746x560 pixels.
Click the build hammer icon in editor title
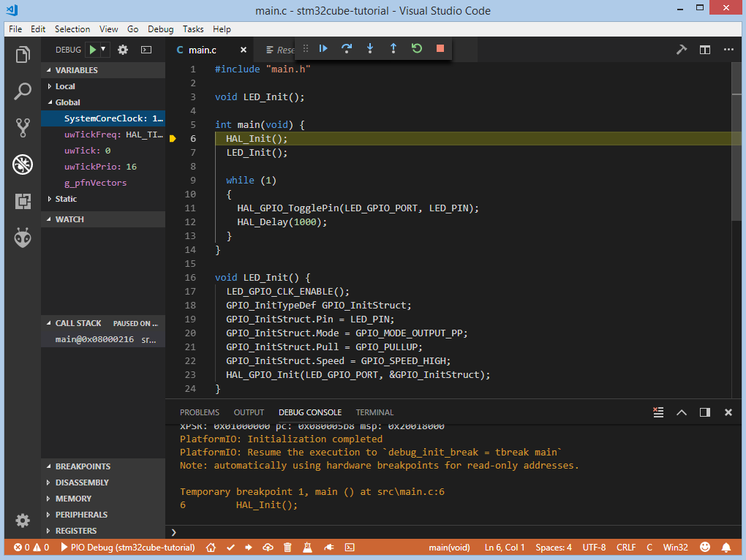[x=682, y=50]
